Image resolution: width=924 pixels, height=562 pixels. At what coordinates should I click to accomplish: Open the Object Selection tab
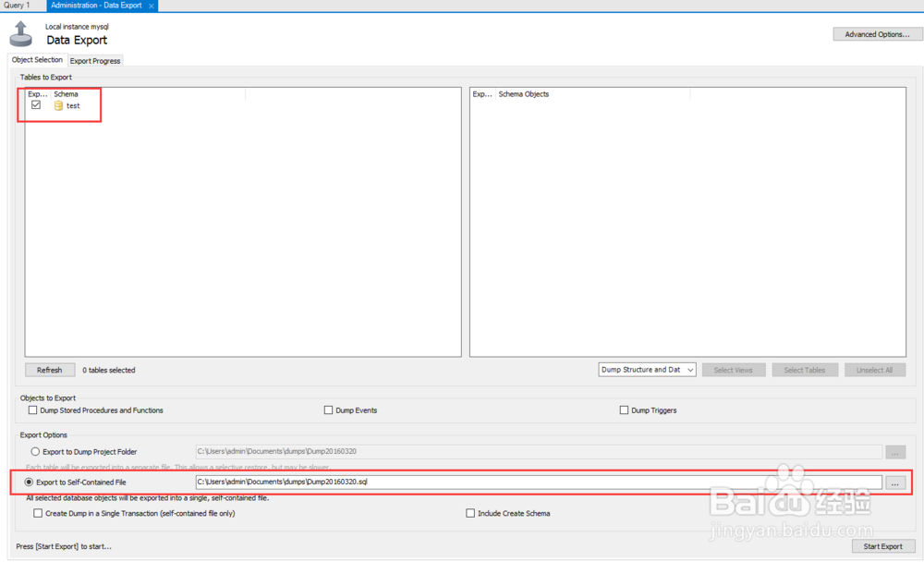point(37,60)
